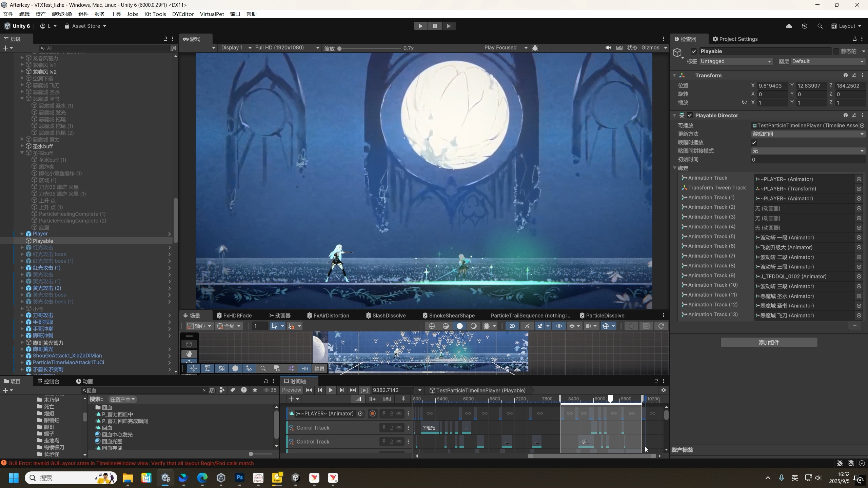Open Photoshop from the Windows taskbar
Viewport: 868px width, 488px height.
(x=239, y=478)
